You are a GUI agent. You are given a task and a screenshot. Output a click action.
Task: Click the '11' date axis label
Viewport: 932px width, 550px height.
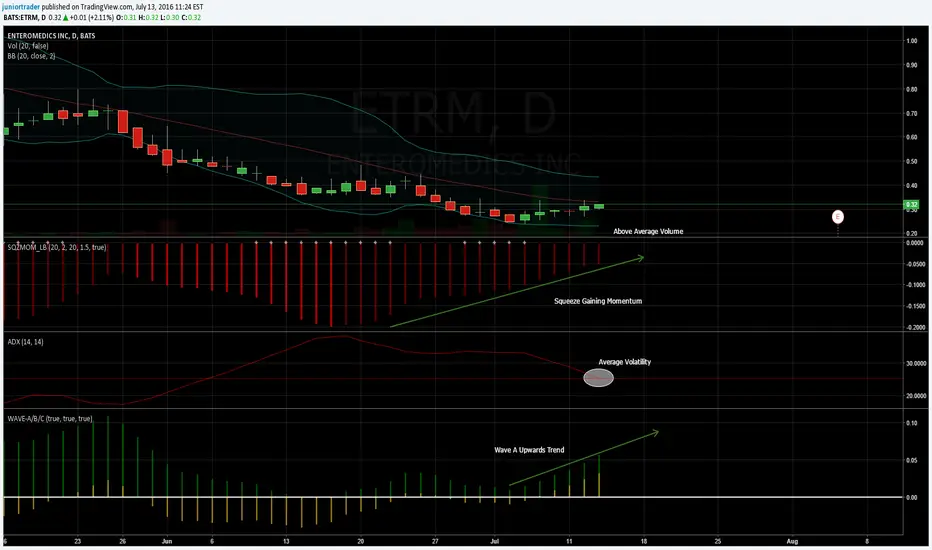(569, 542)
